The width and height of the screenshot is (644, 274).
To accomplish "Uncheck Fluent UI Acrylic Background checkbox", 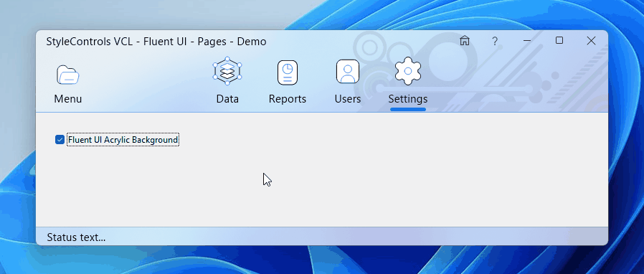I will [60, 140].
